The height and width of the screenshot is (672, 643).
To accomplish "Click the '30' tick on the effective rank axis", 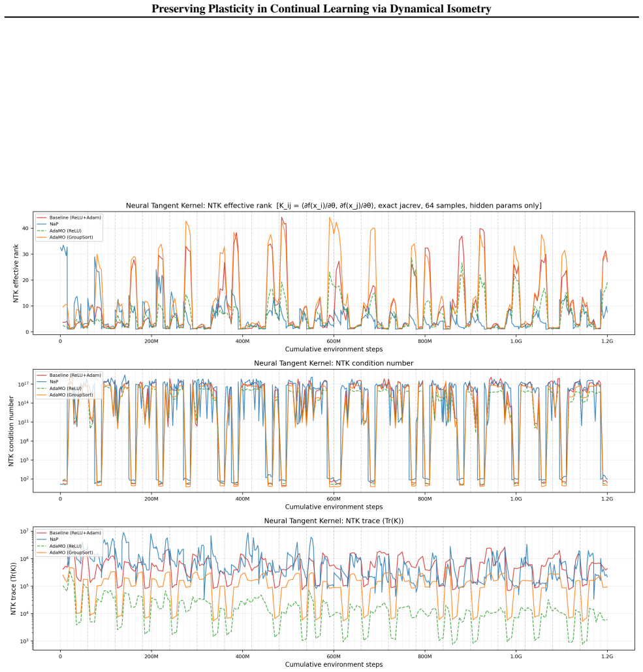I will 25,255.
